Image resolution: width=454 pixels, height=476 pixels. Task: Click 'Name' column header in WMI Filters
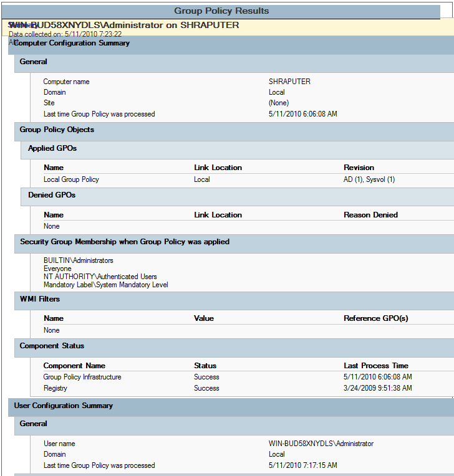tap(54, 318)
